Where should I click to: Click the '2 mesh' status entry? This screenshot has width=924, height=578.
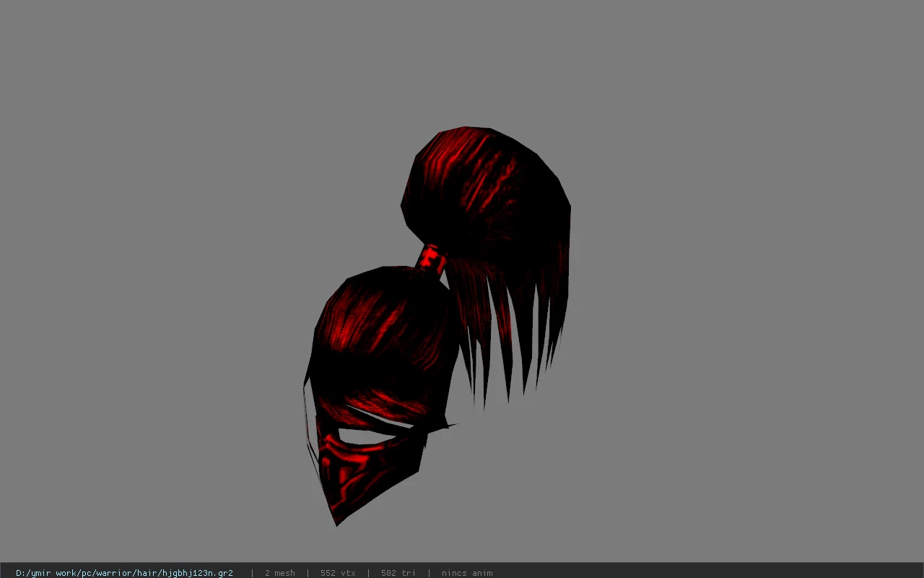pyautogui.click(x=279, y=573)
